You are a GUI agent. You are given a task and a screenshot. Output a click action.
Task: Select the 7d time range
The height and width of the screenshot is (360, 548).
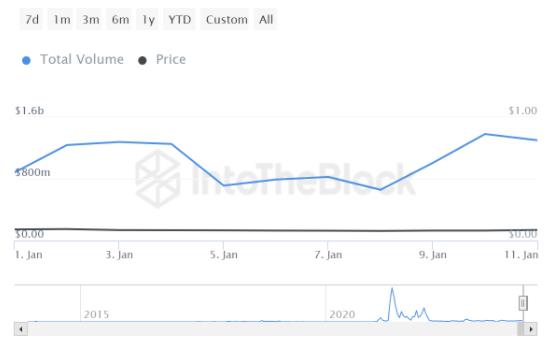click(x=31, y=20)
